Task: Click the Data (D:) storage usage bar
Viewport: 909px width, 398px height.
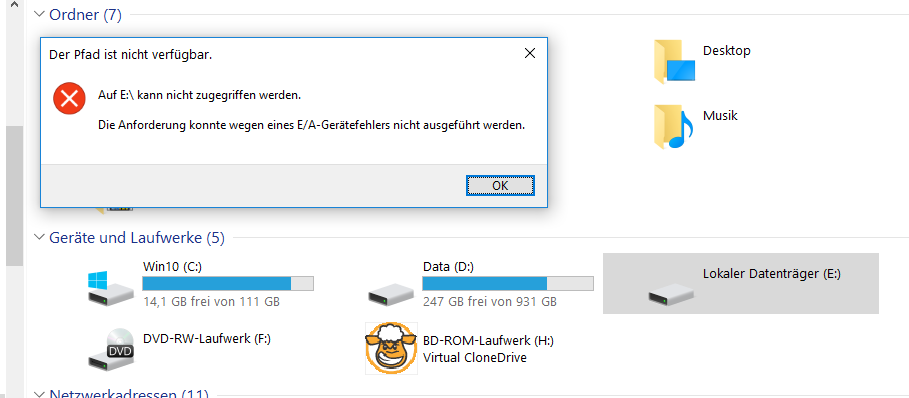Action: click(x=508, y=283)
